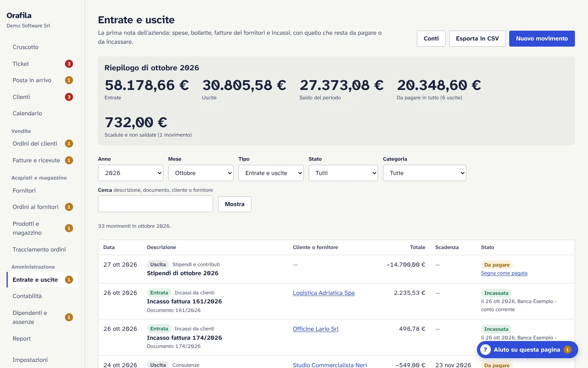Click the Da pagare status for Stipendi

[x=497, y=265]
